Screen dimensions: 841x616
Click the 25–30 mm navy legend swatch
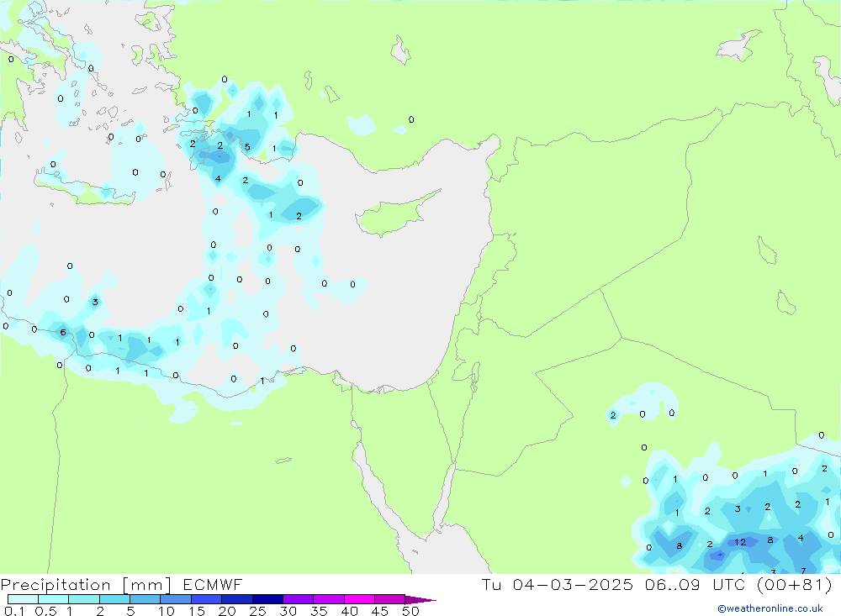pyautogui.click(x=267, y=599)
